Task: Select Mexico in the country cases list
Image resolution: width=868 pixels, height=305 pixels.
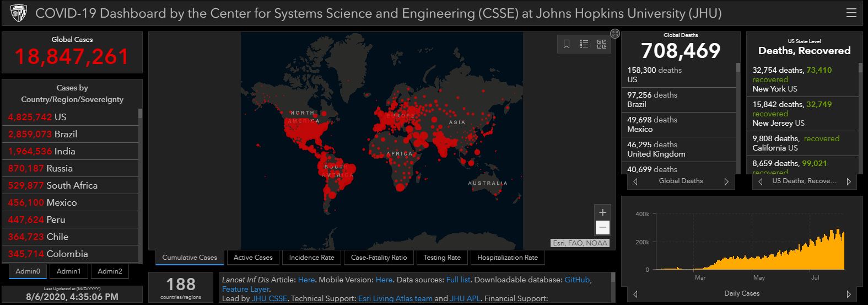Action: pyautogui.click(x=71, y=202)
